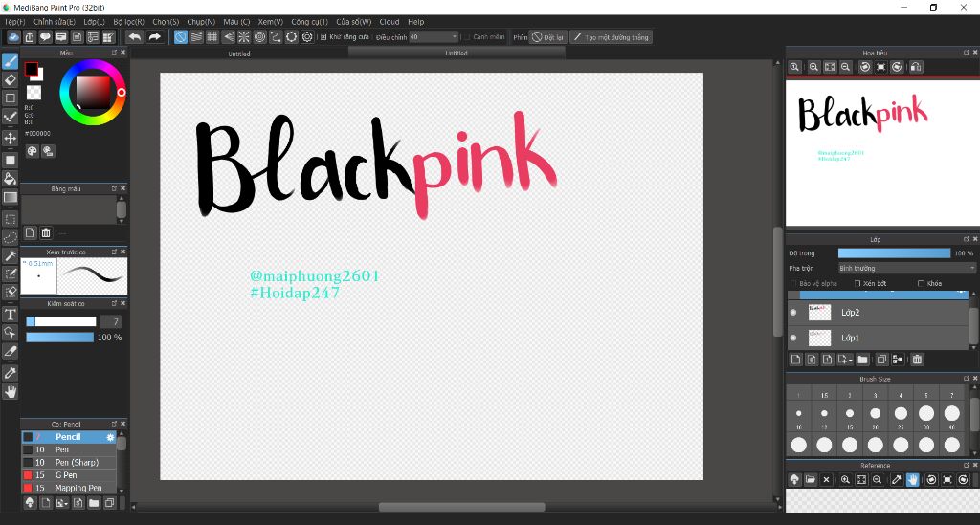Duplicate layer icon in layer panel

(x=881, y=359)
